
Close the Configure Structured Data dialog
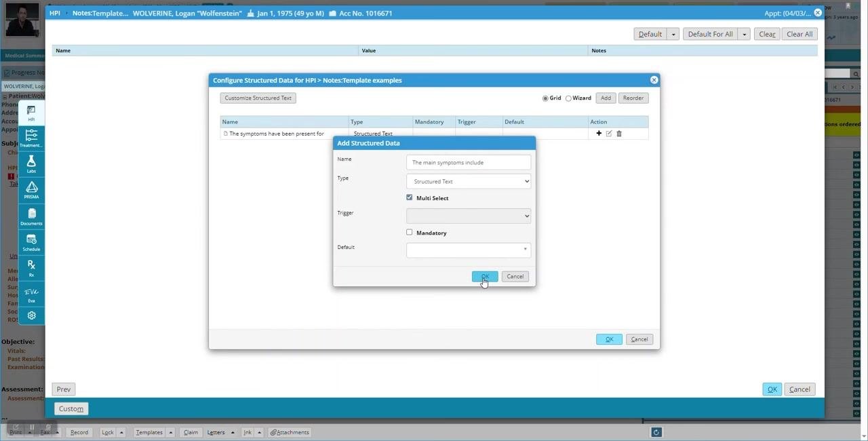pyautogui.click(x=654, y=80)
